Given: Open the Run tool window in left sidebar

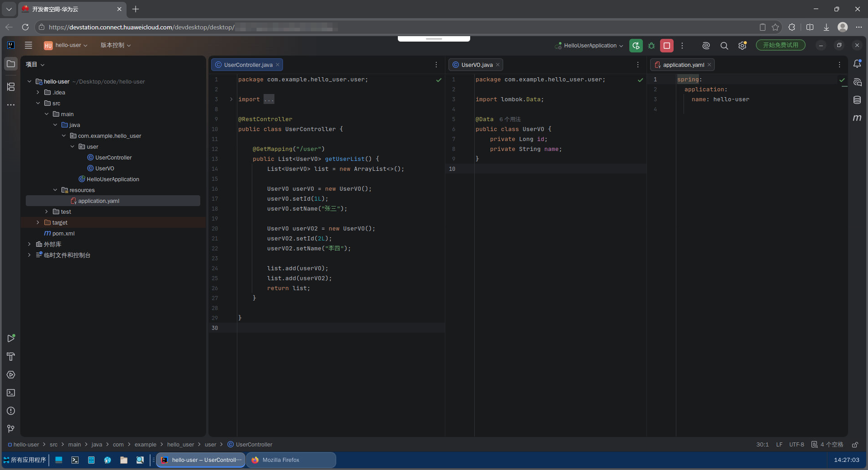Looking at the screenshot, I should [x=11, y=338].
